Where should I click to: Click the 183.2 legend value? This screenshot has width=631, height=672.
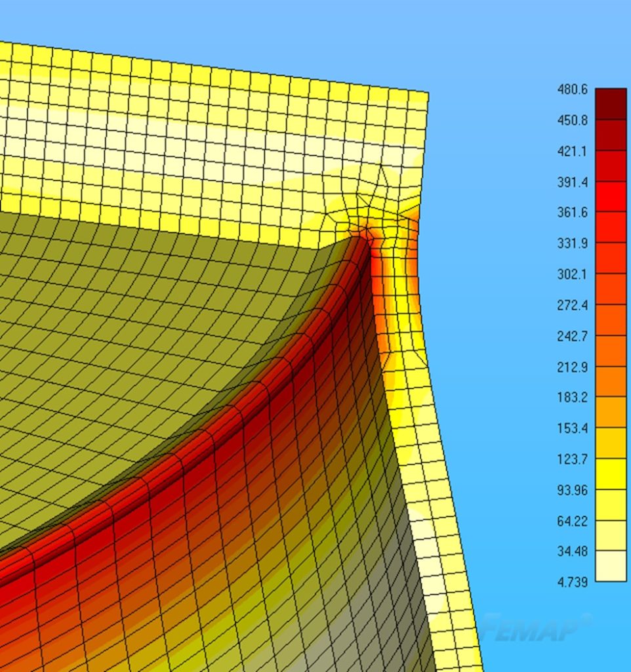pyautogui.click(x=573, y=398)
